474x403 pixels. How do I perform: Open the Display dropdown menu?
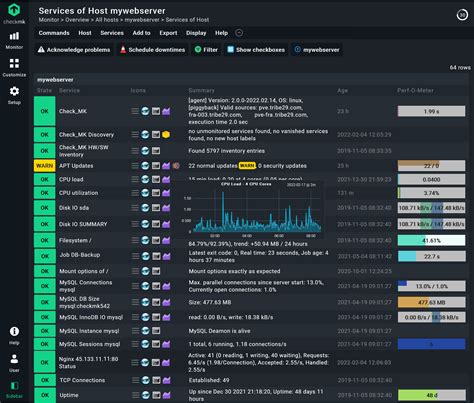pos(196,33)
